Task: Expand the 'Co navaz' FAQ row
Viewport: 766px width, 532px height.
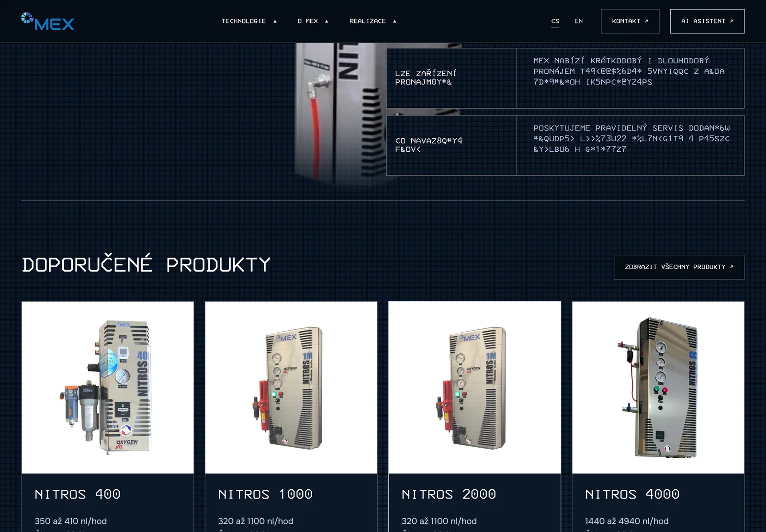Action: (x=565, y=145)
